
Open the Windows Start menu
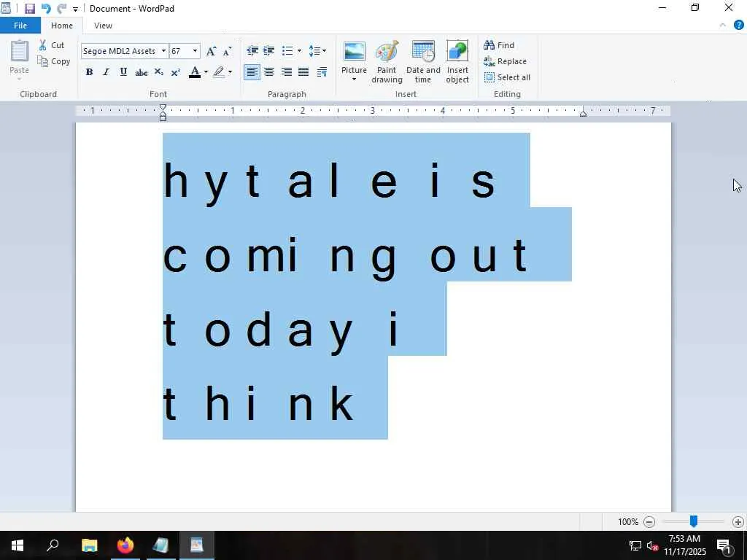(18, 545)
